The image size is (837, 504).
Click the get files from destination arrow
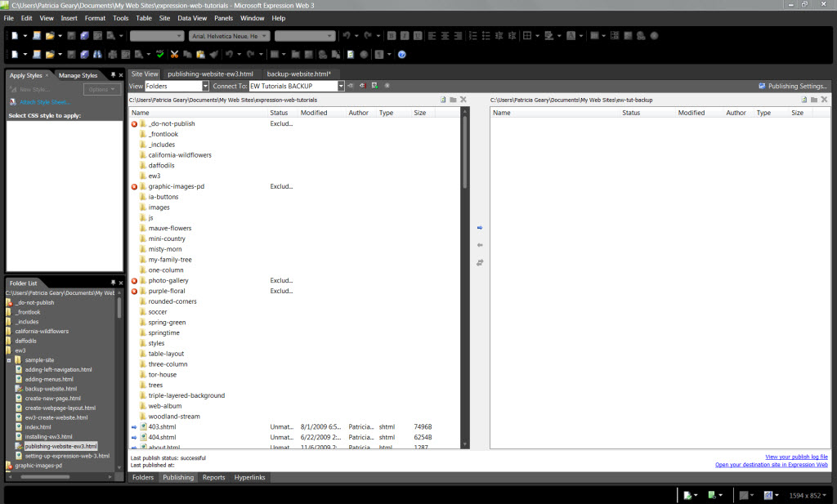tap(480, 245)
